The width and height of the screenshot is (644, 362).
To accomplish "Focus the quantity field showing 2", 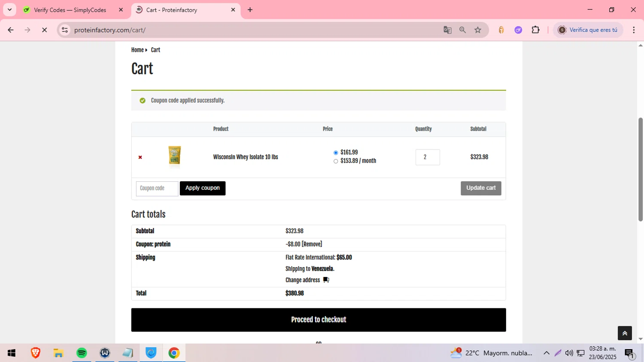I will [x=428, y=157].
